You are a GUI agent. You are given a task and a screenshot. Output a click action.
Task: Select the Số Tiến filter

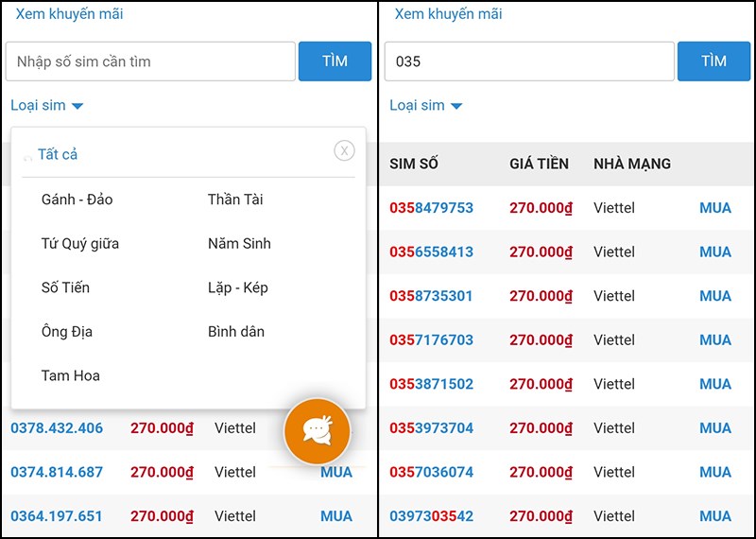pyautogui.click(x=65, y=287)
